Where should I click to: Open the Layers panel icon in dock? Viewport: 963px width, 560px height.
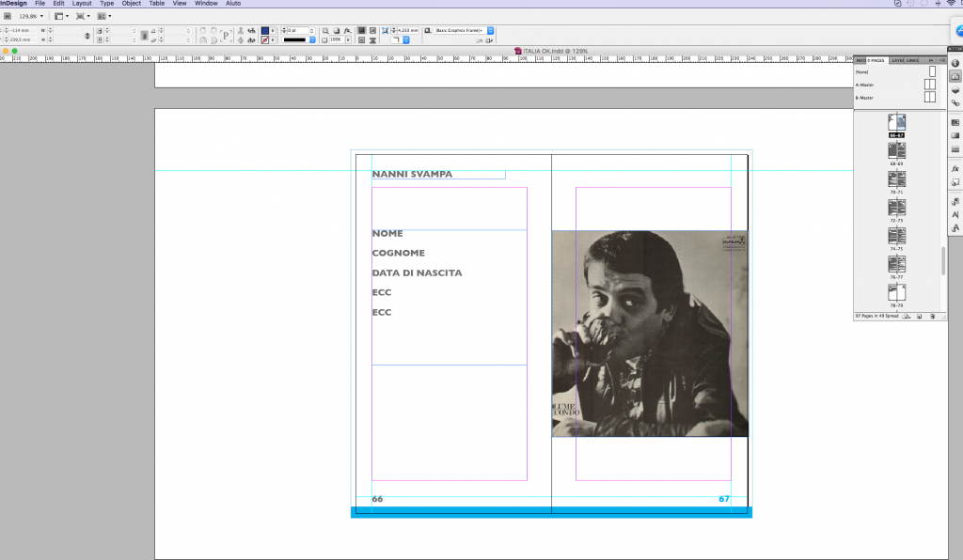click(x=955, y=90)
